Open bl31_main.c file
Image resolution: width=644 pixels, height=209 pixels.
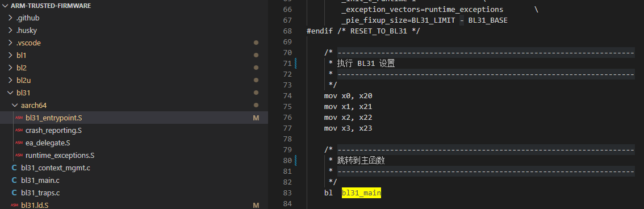(x=40, y=180)
